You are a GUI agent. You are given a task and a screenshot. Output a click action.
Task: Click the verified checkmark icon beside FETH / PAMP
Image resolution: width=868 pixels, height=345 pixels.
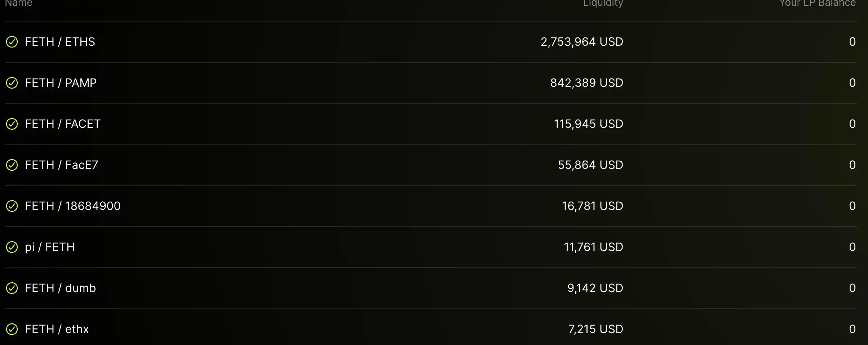[x=12, y=83]
